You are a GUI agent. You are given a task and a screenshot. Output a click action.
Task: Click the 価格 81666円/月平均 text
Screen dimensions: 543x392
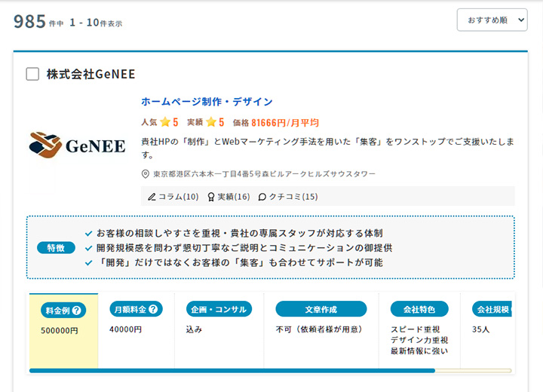(x=276, y=122)
